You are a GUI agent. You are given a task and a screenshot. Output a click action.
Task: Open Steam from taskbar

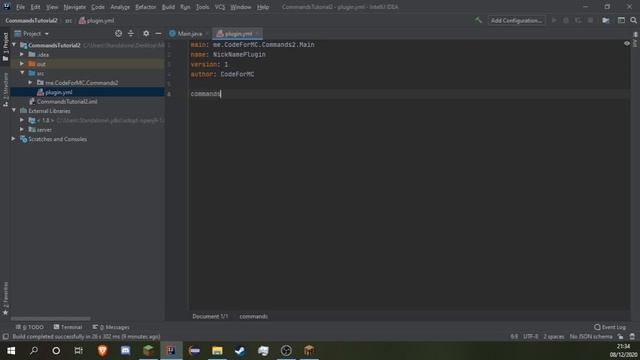click(240, 351)
